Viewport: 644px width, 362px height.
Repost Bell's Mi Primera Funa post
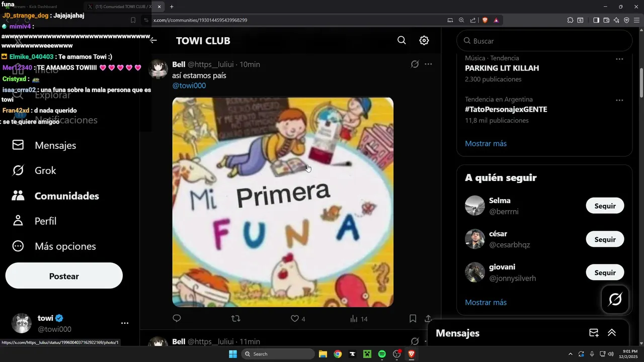click(x=235, y=318)
